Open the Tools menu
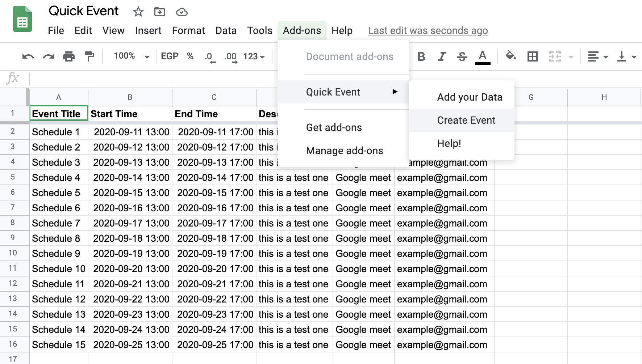642x364 pixels. point(259,30)
